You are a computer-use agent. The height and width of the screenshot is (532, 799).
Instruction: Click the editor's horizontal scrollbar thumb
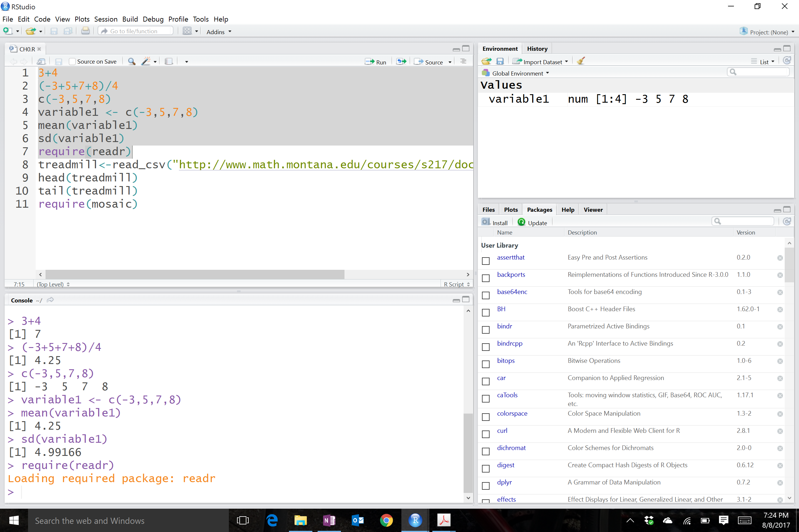pos(195,274)
